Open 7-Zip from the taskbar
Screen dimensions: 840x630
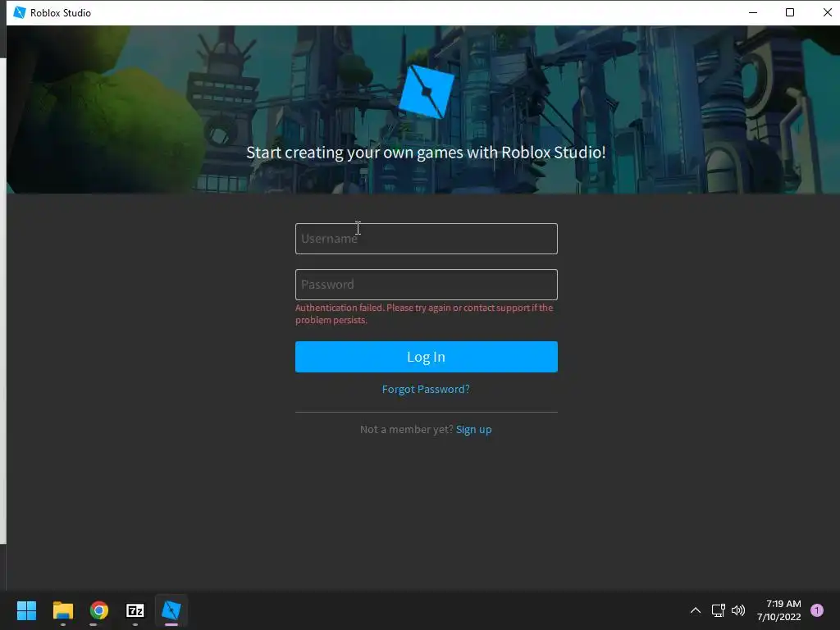pyautogui.click(x=135, y=610)
